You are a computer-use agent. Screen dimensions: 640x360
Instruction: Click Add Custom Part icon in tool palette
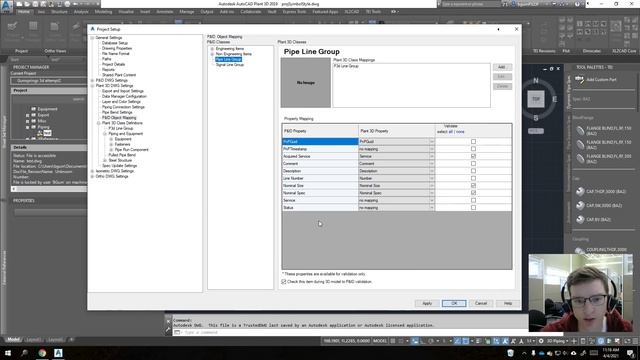point(579,79)
